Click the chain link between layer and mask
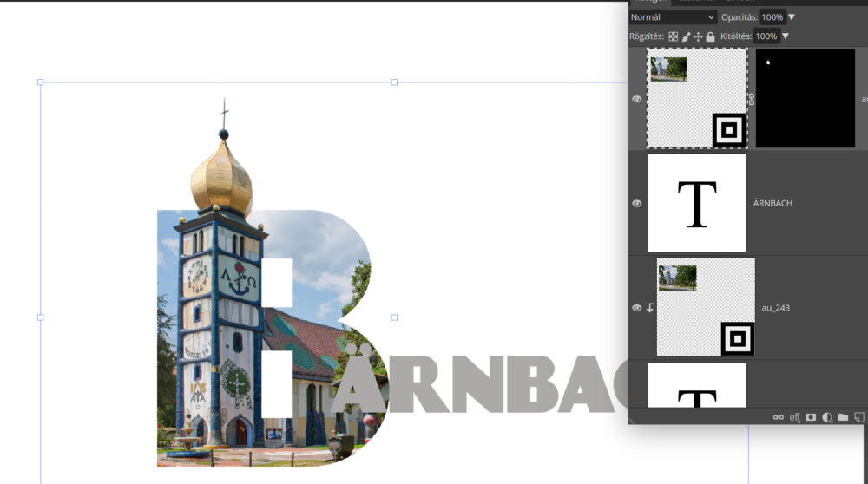The image size is (868, 484). click(751, 99)
